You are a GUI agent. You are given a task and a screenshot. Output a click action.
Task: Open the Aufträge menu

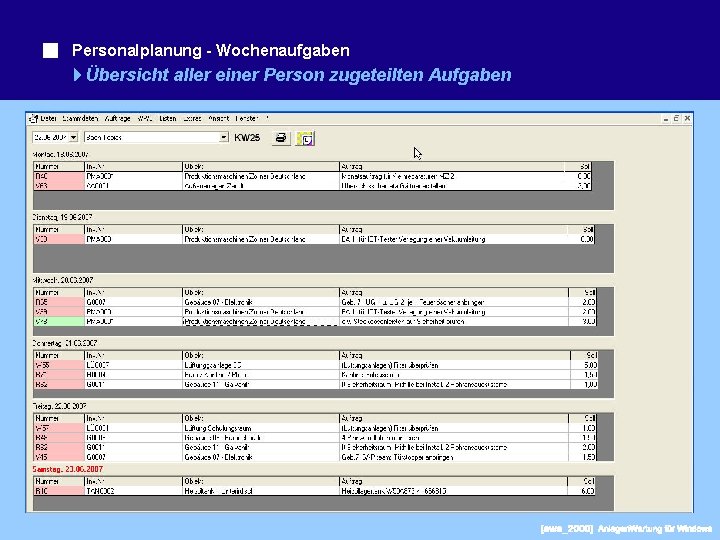[118, 118]
